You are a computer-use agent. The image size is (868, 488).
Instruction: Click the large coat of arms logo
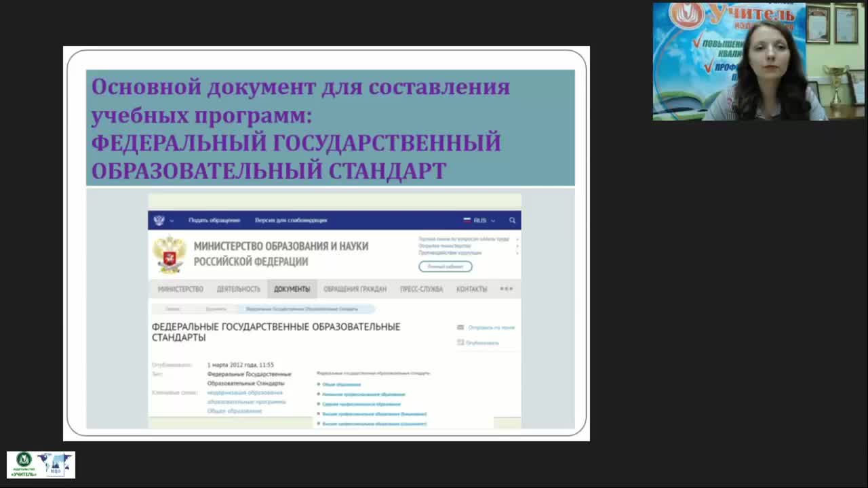pos(169,254)
